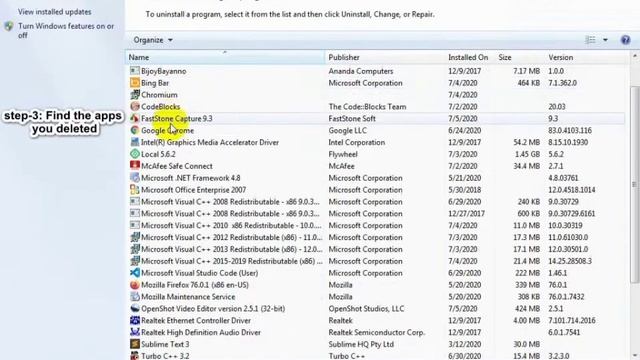Click the change view icon

tap(590, 40)
